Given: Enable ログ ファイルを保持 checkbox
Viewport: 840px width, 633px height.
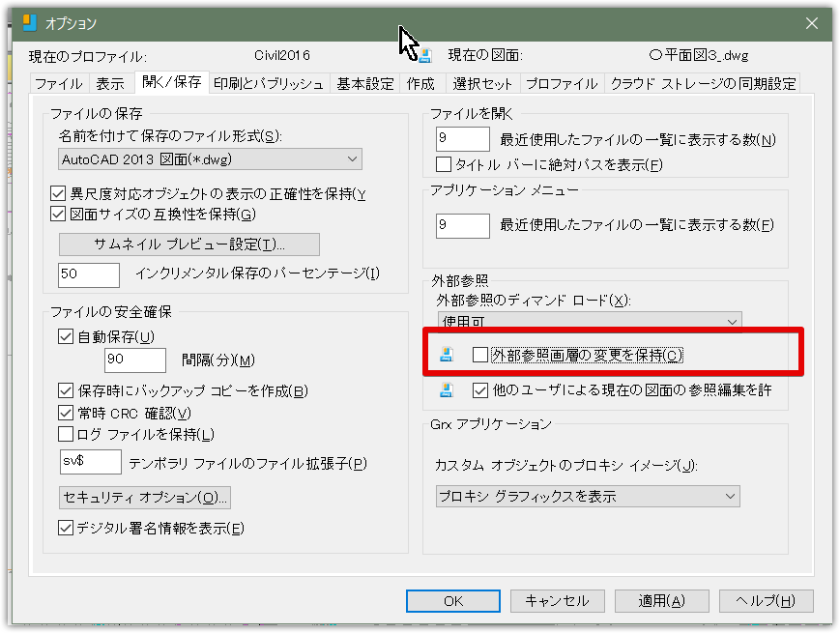Looking at the screenshot, I should (x=66, y=434).
